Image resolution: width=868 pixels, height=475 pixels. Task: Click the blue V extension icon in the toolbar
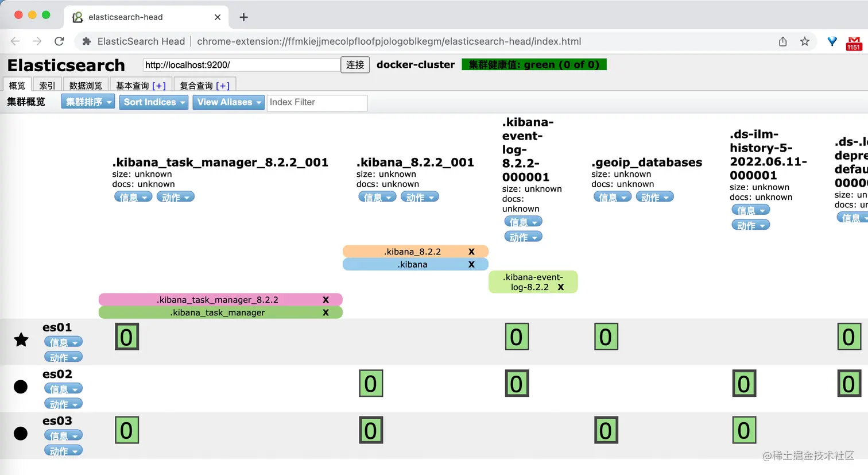(832, 41)
